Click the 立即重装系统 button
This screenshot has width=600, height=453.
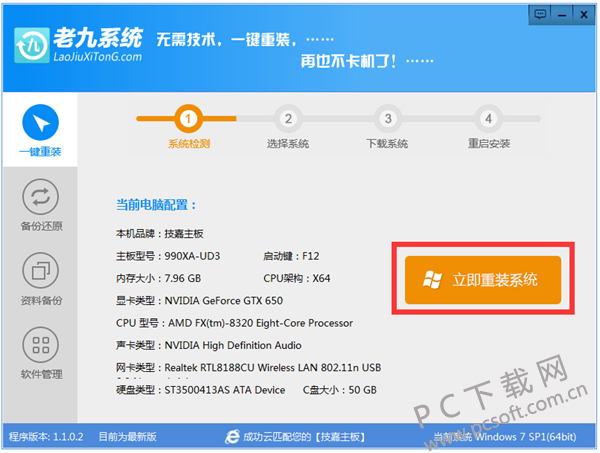[x=483, y=280]
